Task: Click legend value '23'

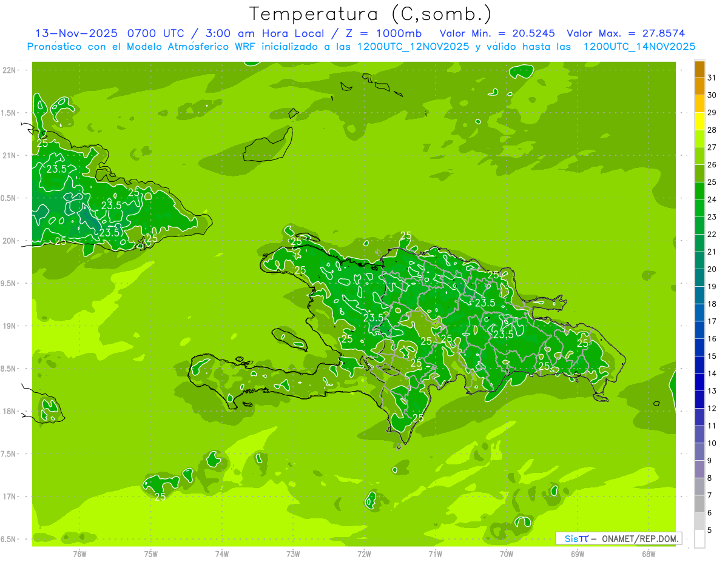Action: click(x=712, y=217)
